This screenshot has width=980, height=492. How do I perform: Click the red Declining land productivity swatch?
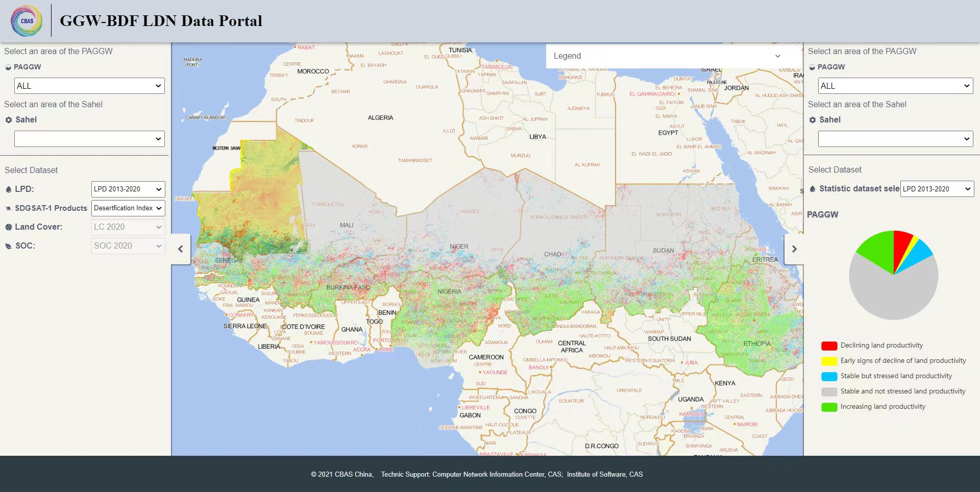(829, 346)
